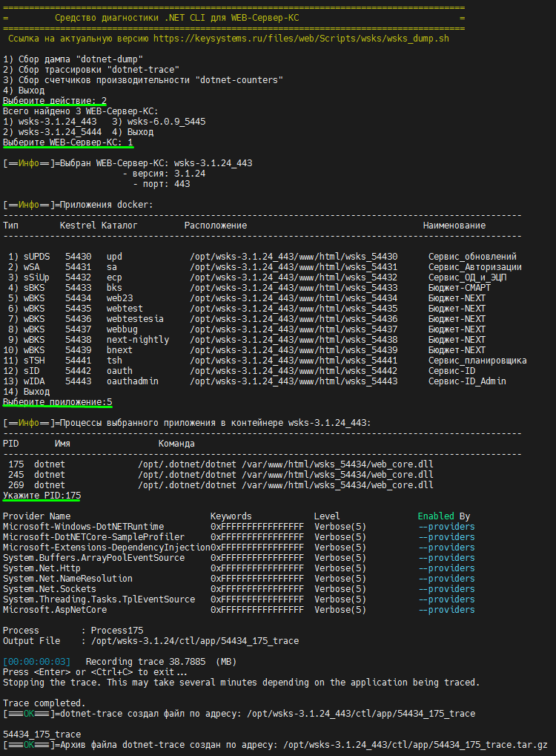
Task: Click server entry wsks-3.1.24_443
Action: point(57,122)
